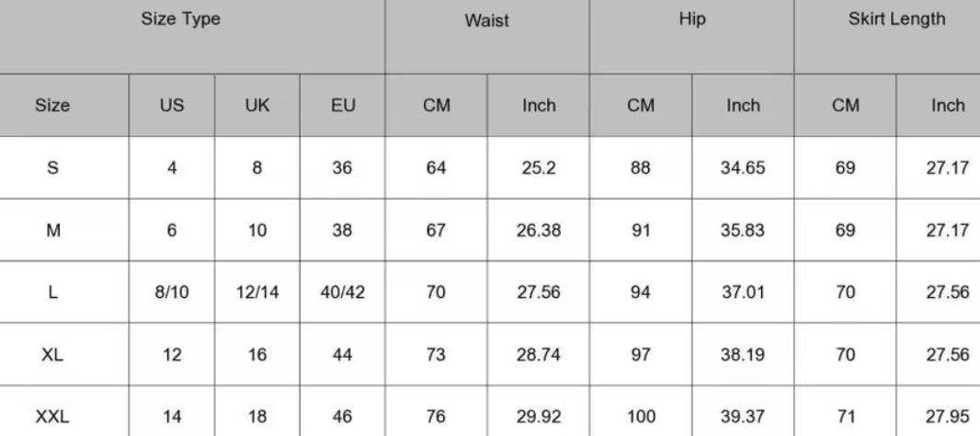Select the 25.2 inch waist cell
Image resolution: width=980 pixels, height=436 pixels.
[x=539, y=169]
